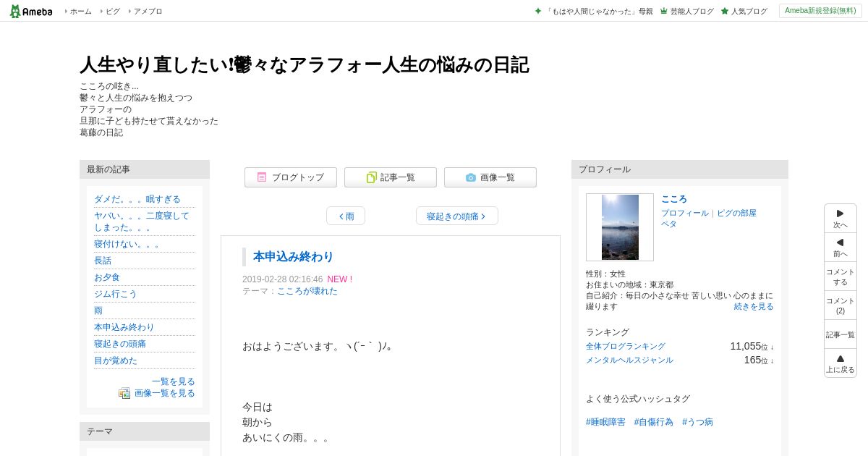Open recent article 長話
Viewport: 868px width, 456px height.
pyautogui.click(x=103, y=261)
